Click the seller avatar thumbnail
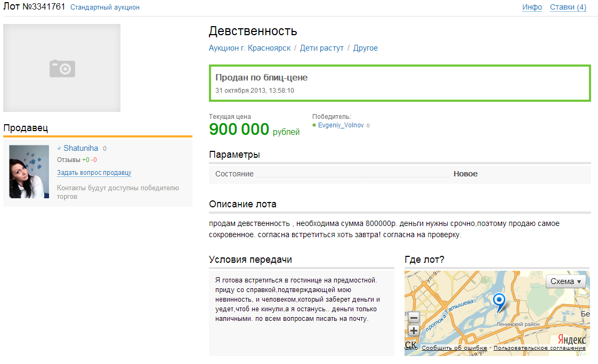This screenshot has width=598, height=364. pyautogui.click(x=30, y=171)
